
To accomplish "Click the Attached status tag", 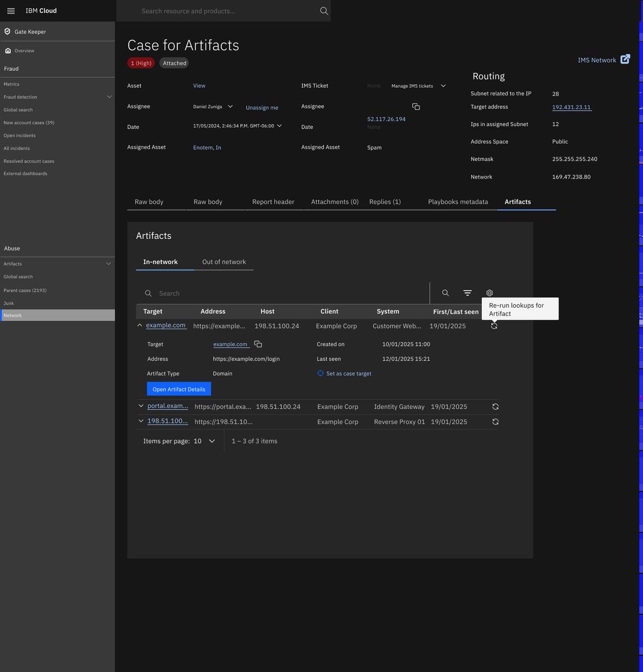I will [174, 63].
